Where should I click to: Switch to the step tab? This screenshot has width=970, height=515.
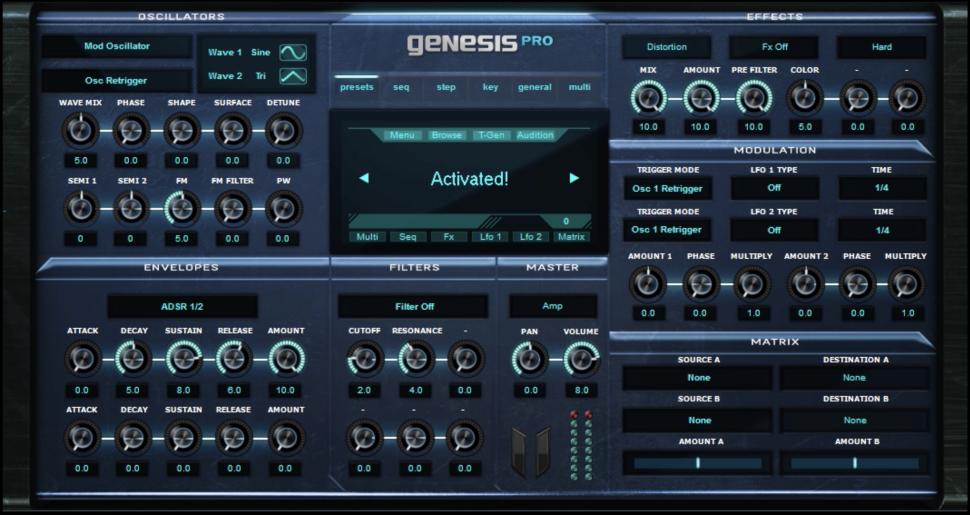[x=446, y=87]
